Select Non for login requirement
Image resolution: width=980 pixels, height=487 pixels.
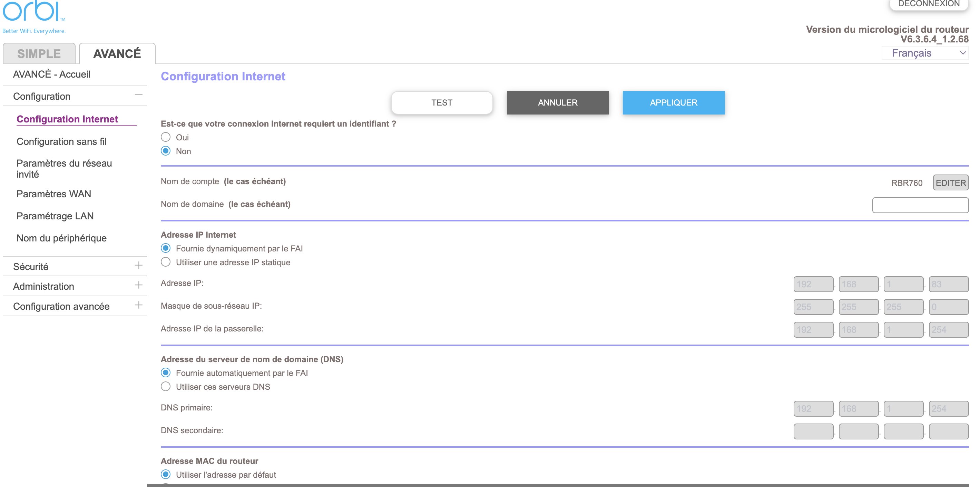pyautogui.click(x=166, y=151)
